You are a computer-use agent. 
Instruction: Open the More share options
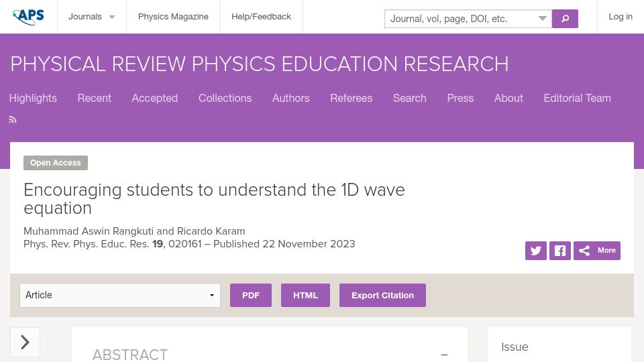coord(597,251)
